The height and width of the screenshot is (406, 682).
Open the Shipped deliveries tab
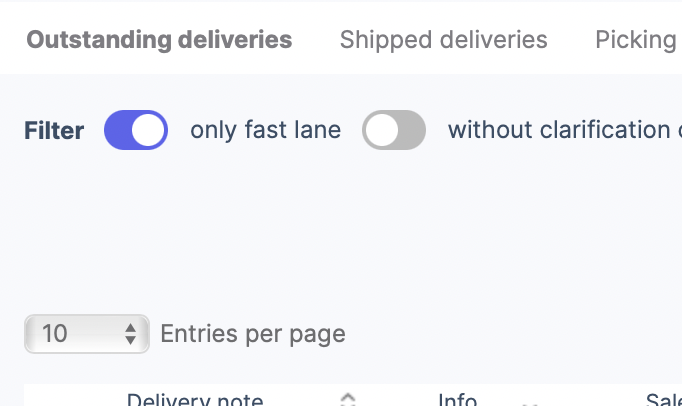(x=443, y=40)
